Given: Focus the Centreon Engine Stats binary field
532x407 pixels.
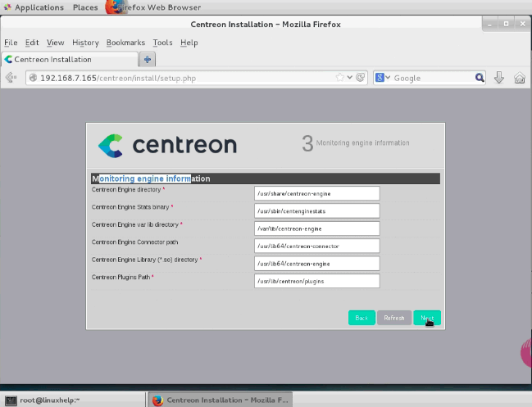Looking at the screenshot, I should click(317, 211).
